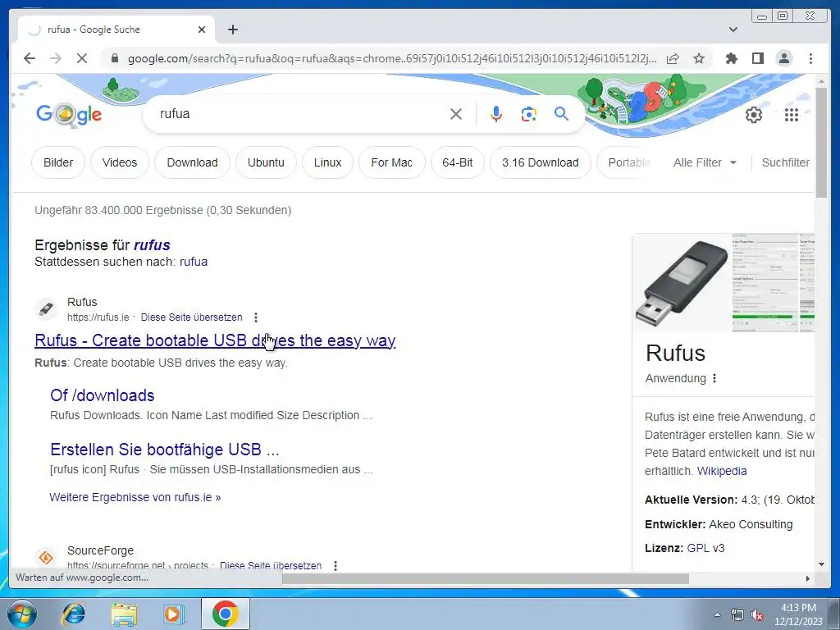Stop page loading with the X button
The image size is (840, 630).
click(x=81, y=58)
